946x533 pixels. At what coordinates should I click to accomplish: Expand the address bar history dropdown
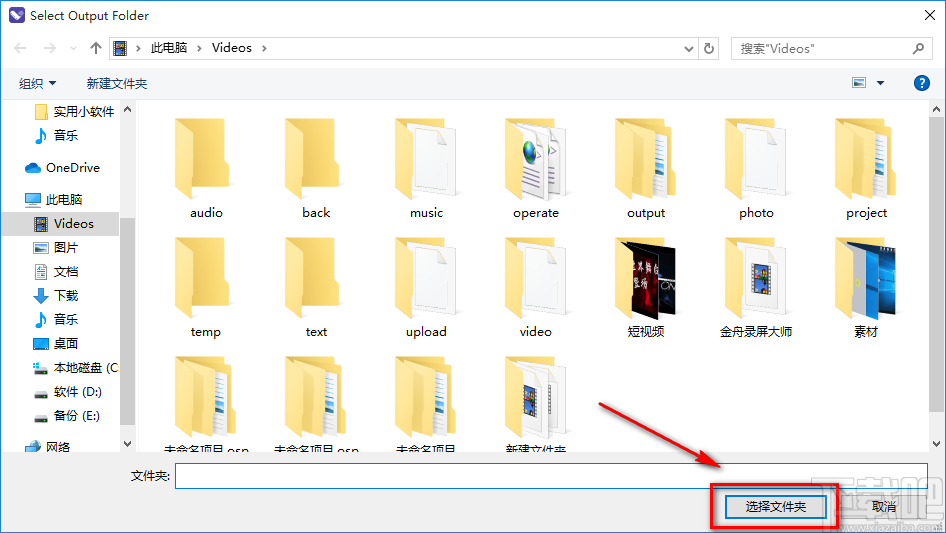tap(688, 49)
